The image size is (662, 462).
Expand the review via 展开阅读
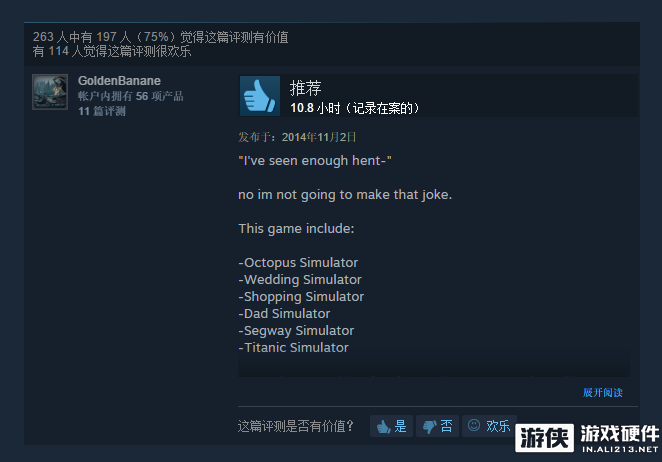[x=602, y=392]
